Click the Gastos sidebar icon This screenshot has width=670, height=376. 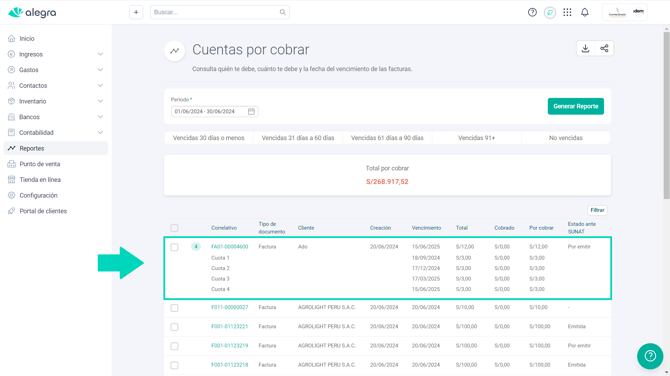12,70
